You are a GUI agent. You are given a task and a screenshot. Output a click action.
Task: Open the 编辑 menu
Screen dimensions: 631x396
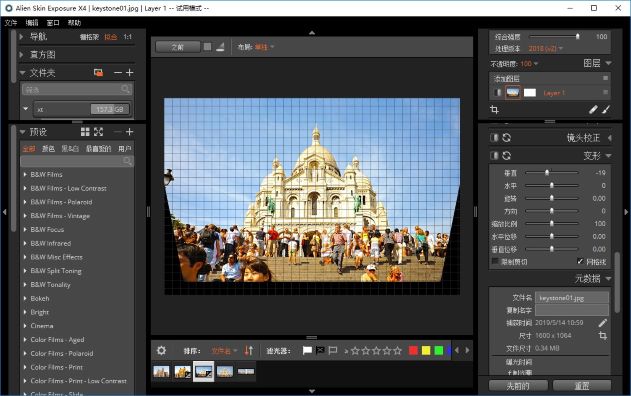tap(32, 23)
